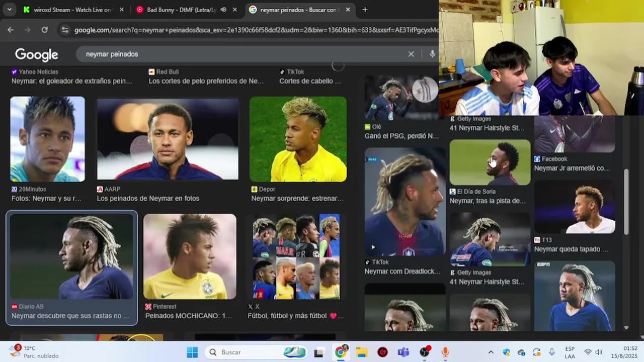Open a new browser tab
644x362 pixels.
[x=365, y=10]
